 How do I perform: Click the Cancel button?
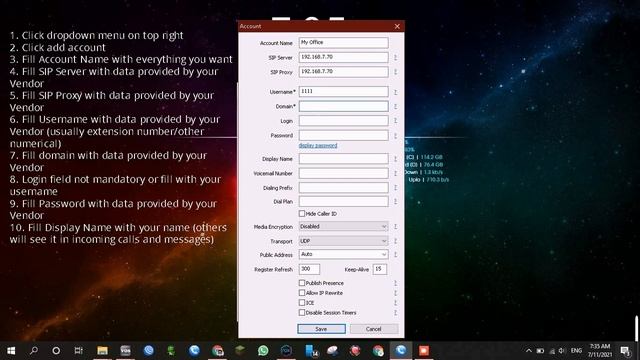tap(373, 329)
